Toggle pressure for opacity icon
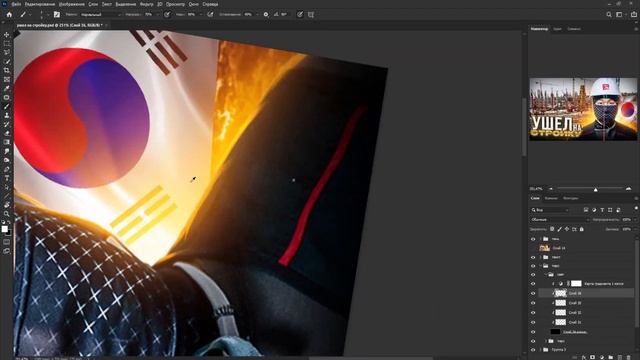The height and width of the screenshot is (360, 640). click(167, 14)
